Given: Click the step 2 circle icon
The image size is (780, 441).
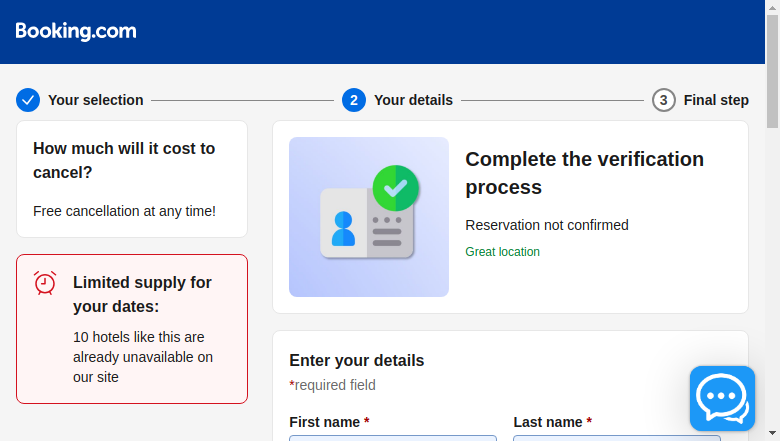Looking at the screenshot, I should coord(354,100).
